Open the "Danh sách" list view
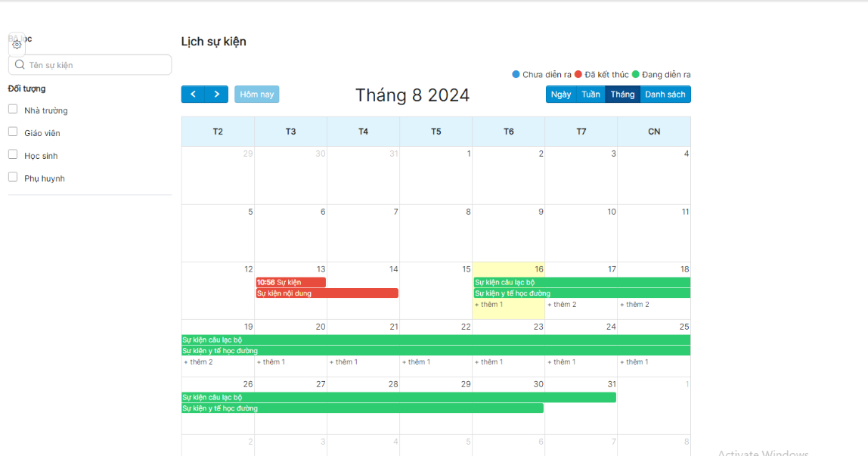The width and height of the screenshot is (868, 456). click(665, 95)
